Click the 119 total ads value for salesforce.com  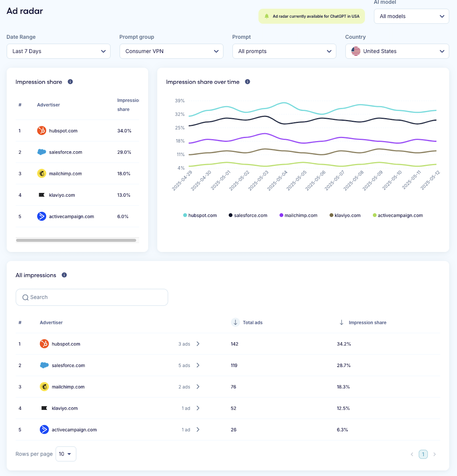pyautogui.click(x=234, y=365)
